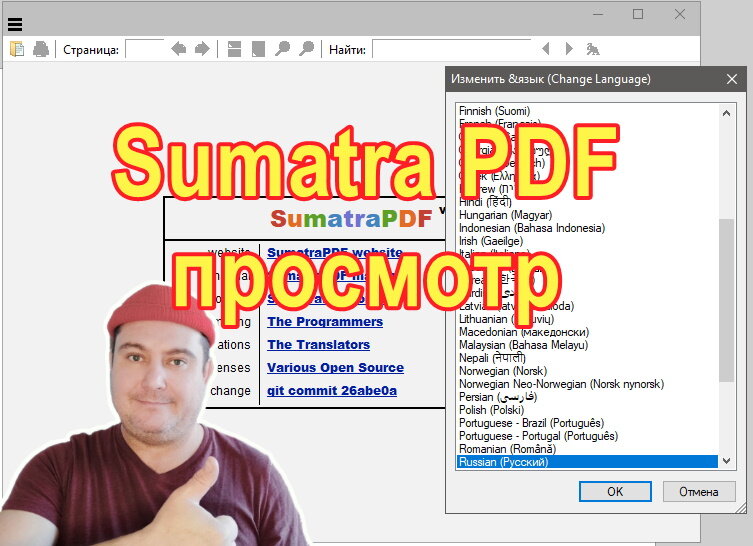753x546 pixels.
Task: Select Norwegian Neo-Norwegian (Norsk nynorsk)
Action: click(x=587, y=384)
